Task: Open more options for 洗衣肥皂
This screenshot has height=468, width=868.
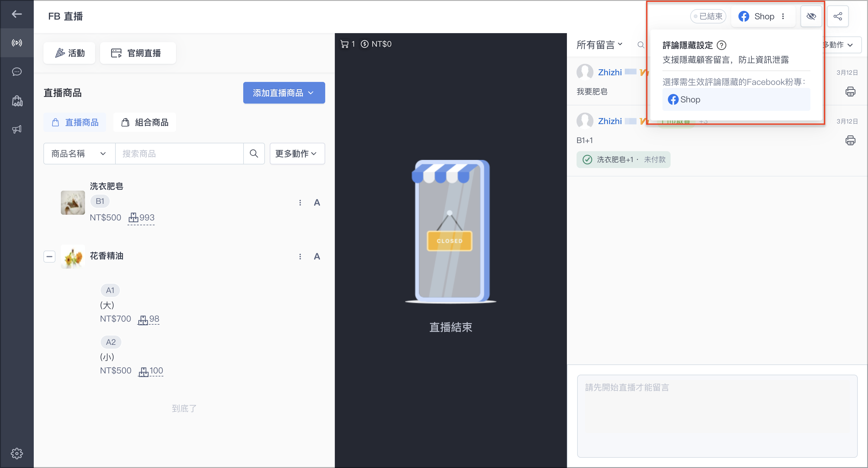Action: pos(300,202)
